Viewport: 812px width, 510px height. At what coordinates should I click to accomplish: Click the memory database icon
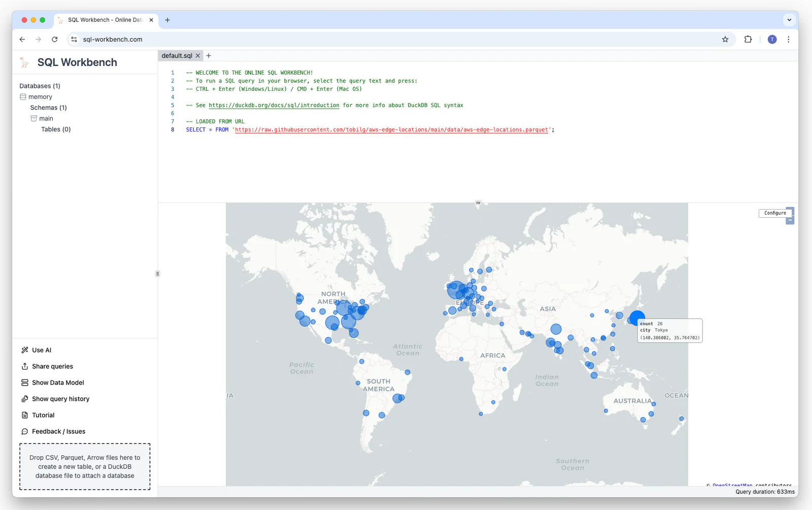click(x=23, y=97)
